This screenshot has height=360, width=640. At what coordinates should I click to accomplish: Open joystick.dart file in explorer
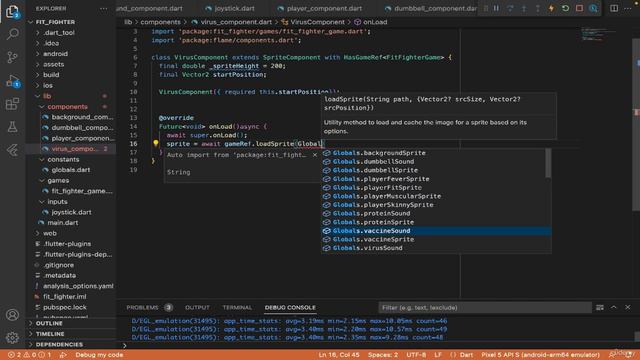pos(71,212)
